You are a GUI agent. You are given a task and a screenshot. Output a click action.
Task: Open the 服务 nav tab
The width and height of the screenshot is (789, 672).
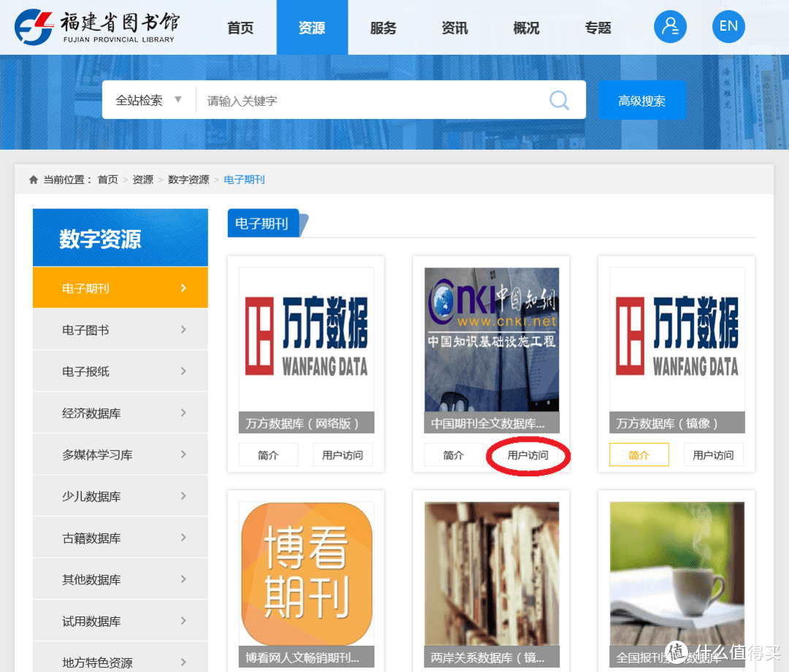383,28
